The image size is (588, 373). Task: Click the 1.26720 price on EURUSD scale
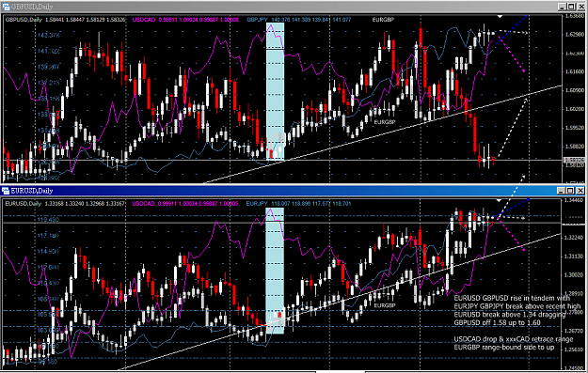tap(575, 331)
